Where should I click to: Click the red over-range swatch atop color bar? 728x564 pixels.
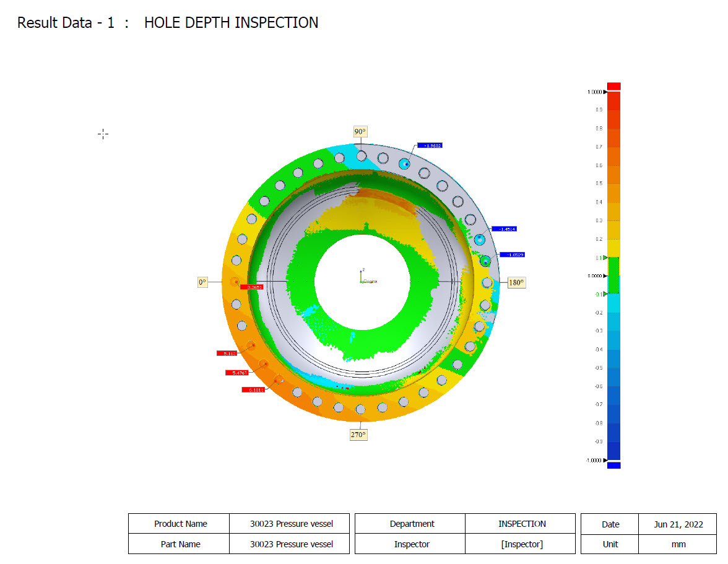point(614,86)
